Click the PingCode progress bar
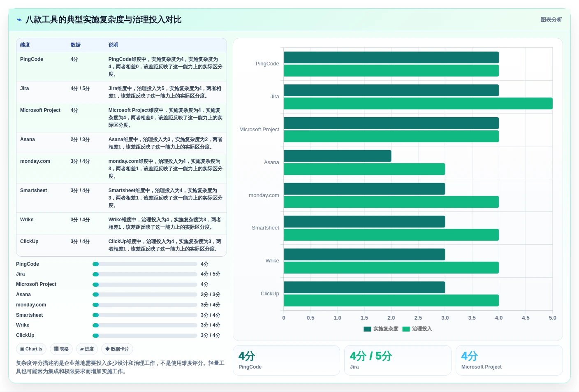The height and width of the screenshot is (392, 579). click(x=145, y=264)
